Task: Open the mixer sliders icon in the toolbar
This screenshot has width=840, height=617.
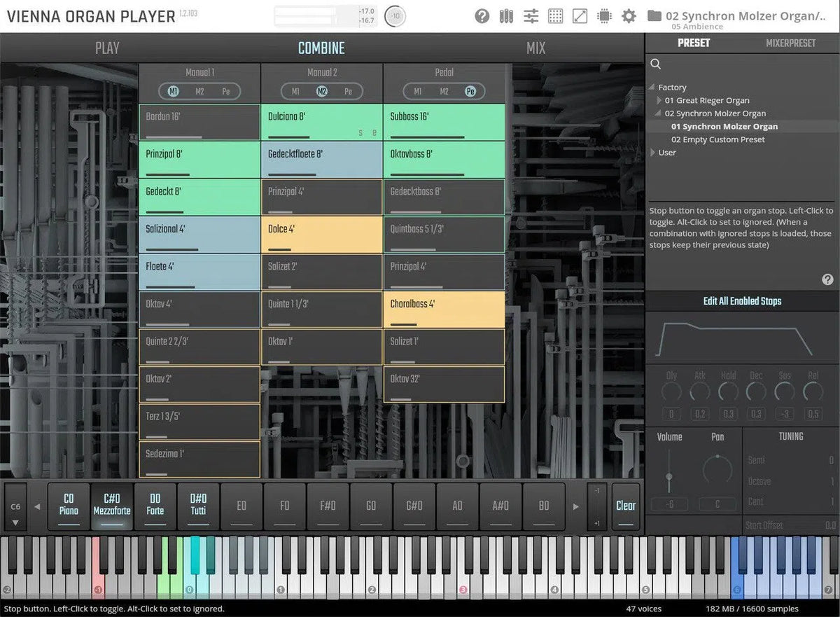Action: click(x=531, y=15)
